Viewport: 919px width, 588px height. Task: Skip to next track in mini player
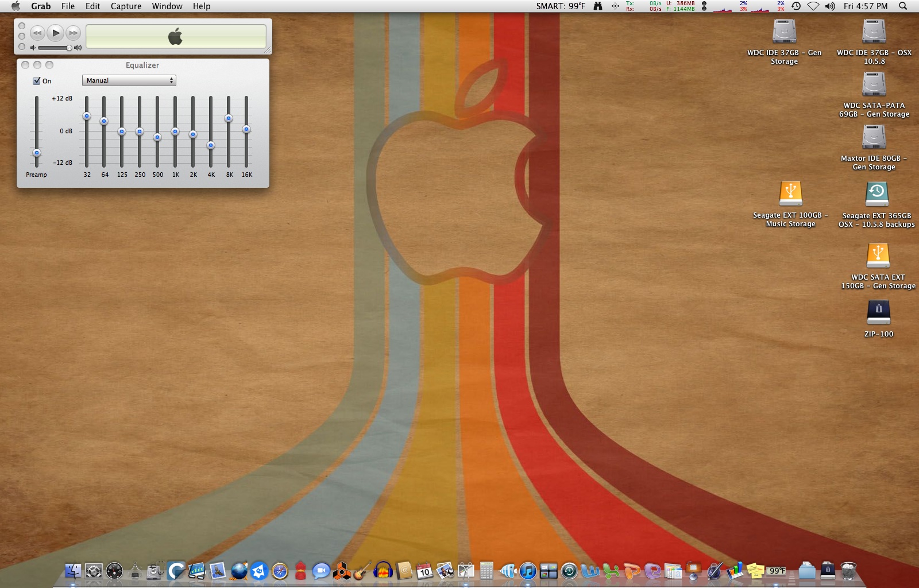[x=73, y=33]
